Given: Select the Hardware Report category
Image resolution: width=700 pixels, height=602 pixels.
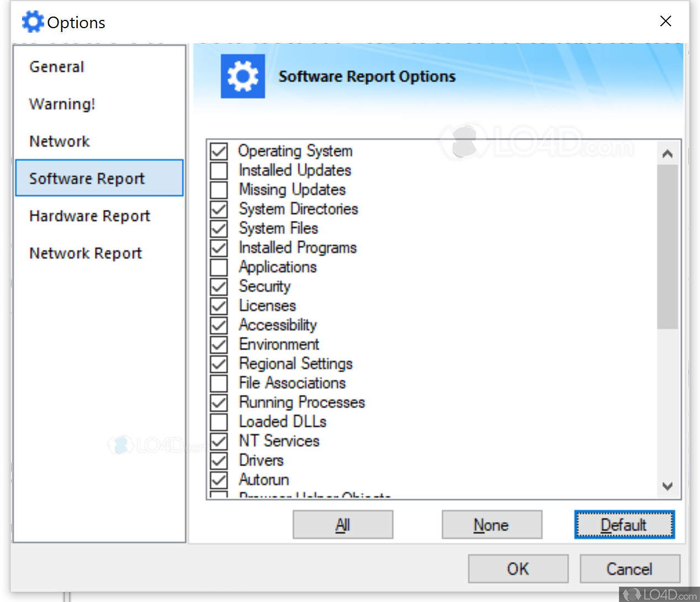Looking at the screenshot, I should pyautogui.click(x=89, y=216).
